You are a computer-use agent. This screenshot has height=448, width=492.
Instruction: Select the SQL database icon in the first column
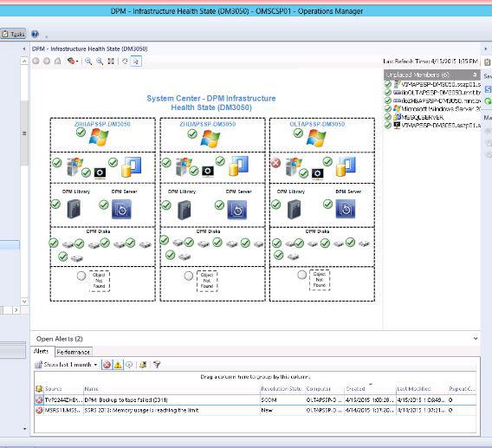click(x=131, y=167)
